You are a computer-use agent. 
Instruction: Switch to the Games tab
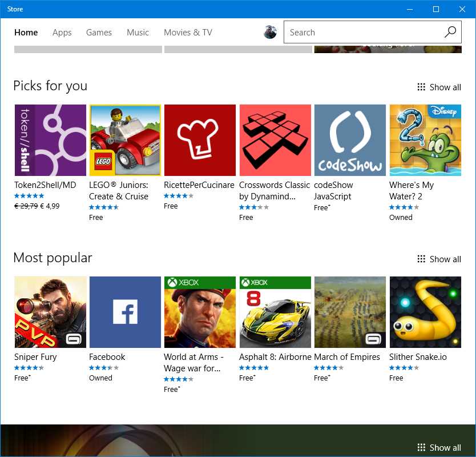point(99,32)
